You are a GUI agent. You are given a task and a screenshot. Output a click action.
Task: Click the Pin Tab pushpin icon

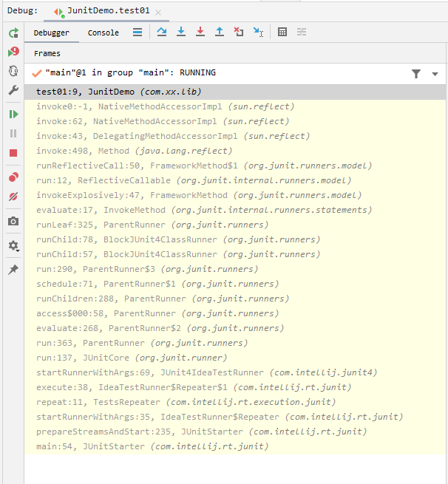click(x=13, y=269)
